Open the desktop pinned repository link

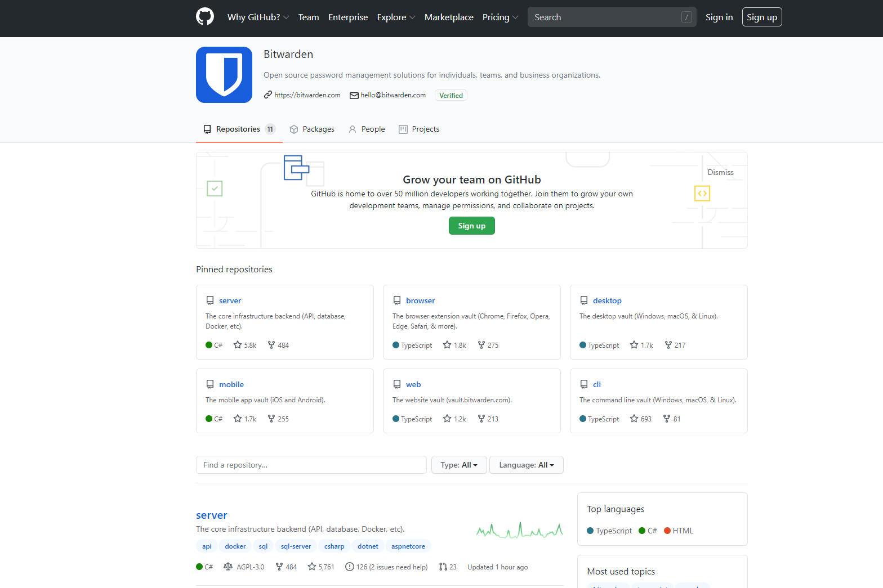[607, 300]
